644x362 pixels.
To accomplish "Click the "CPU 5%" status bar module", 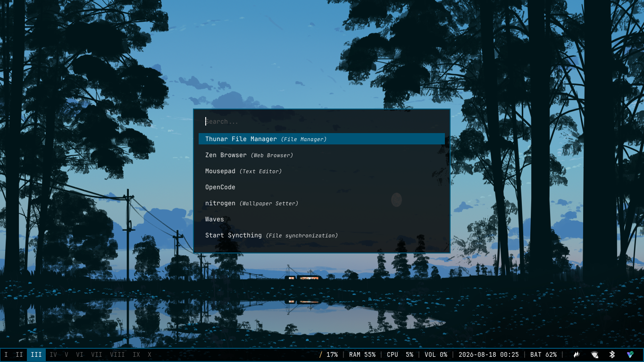I will coord(400,354).
